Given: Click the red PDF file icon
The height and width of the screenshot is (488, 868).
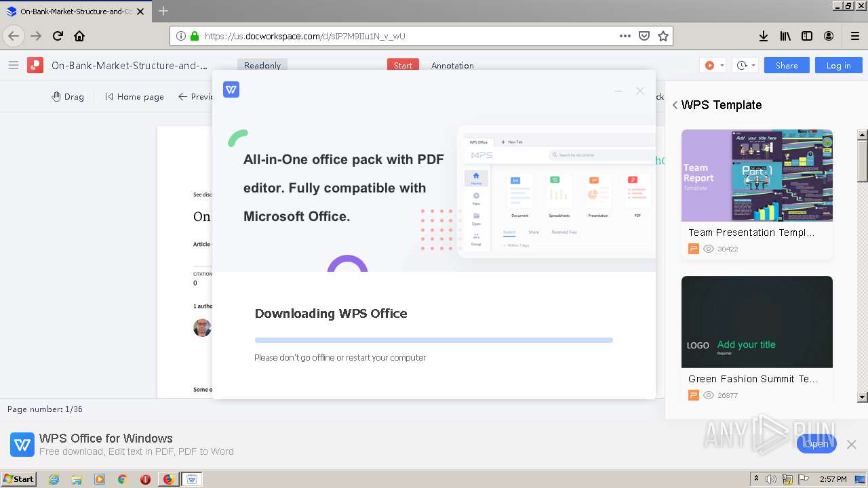Looking at the screenshot, I should click(x=35, y=65).
